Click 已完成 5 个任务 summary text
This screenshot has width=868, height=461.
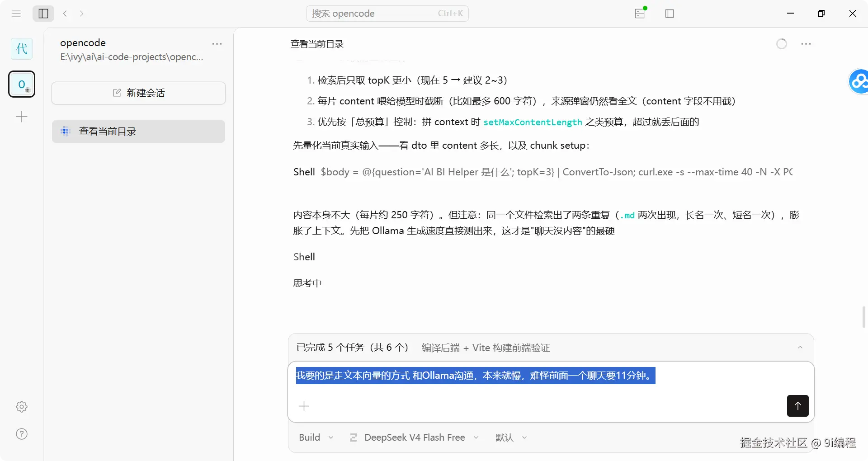tap(353, 348)
